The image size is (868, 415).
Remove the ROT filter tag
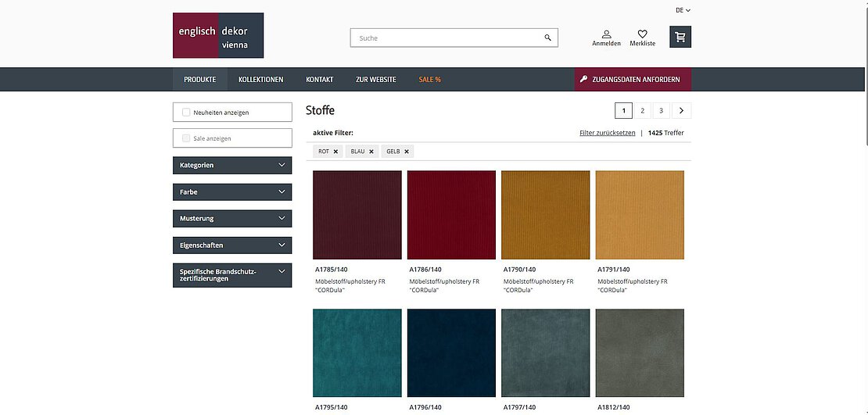coord(335,152)
